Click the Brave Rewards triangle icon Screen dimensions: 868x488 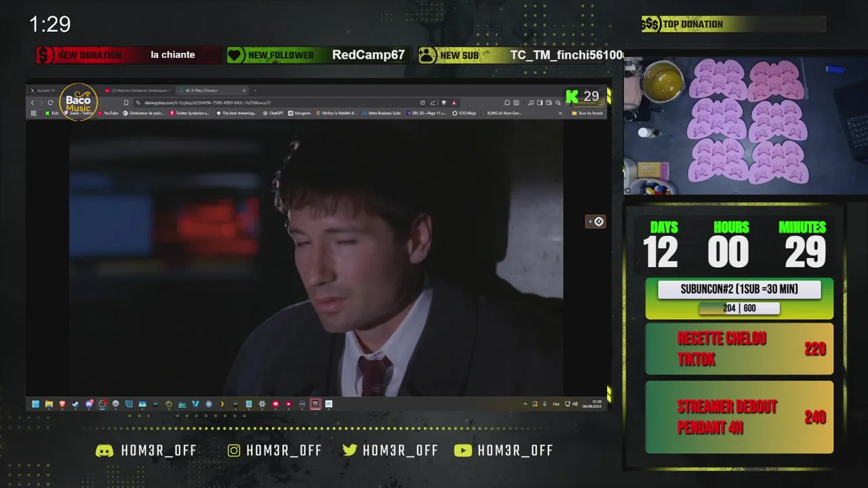(454, 103)
